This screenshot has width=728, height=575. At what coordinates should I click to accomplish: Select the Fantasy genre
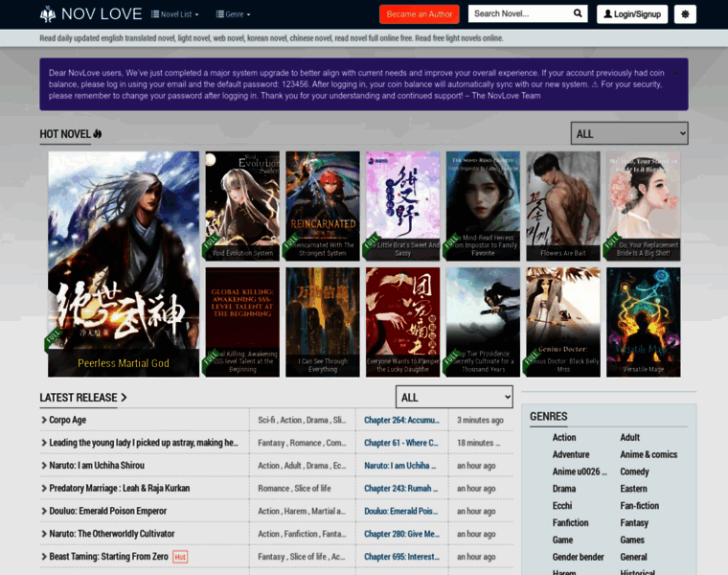[634, 522]
